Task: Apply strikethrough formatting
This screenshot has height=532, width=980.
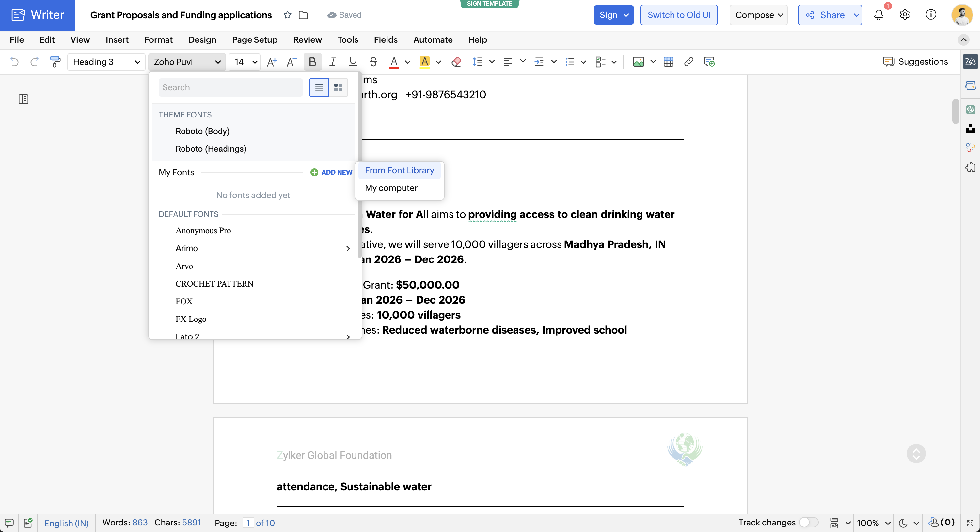Action: click(x=373, y=62)
